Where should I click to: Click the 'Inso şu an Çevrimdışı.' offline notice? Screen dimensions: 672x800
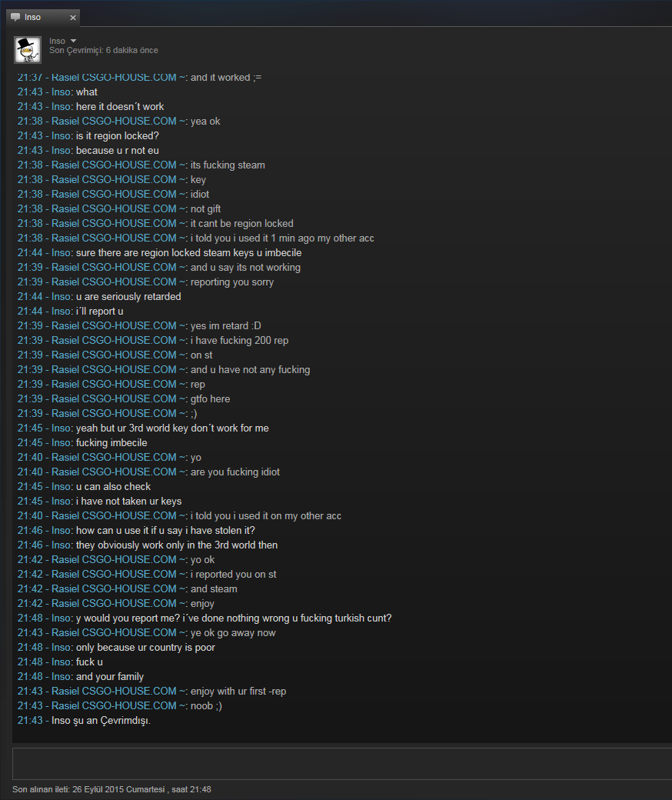tap(84, 721)
